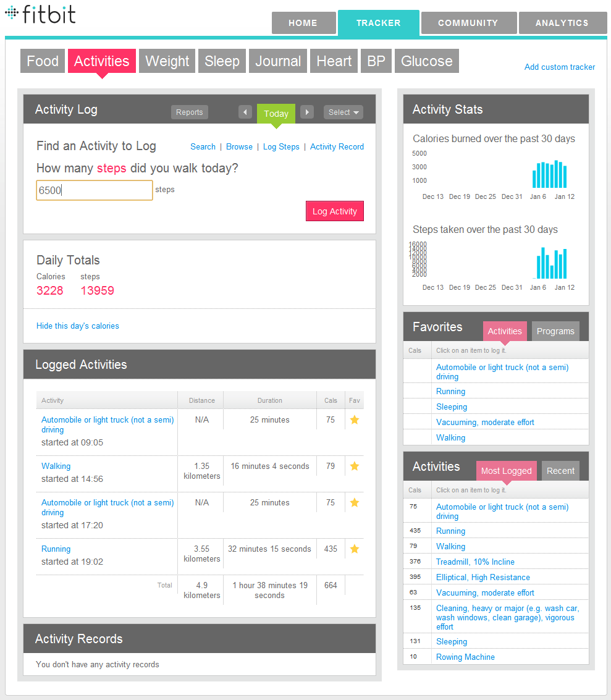The height and width of the screenshot is (700, 611).
Task: Toggle favorite star for Walking entry
Action: click(x=355, y=466)
